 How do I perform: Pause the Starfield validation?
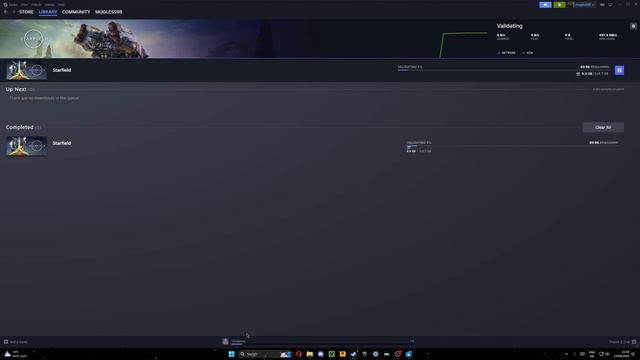(x=619, y=70)
